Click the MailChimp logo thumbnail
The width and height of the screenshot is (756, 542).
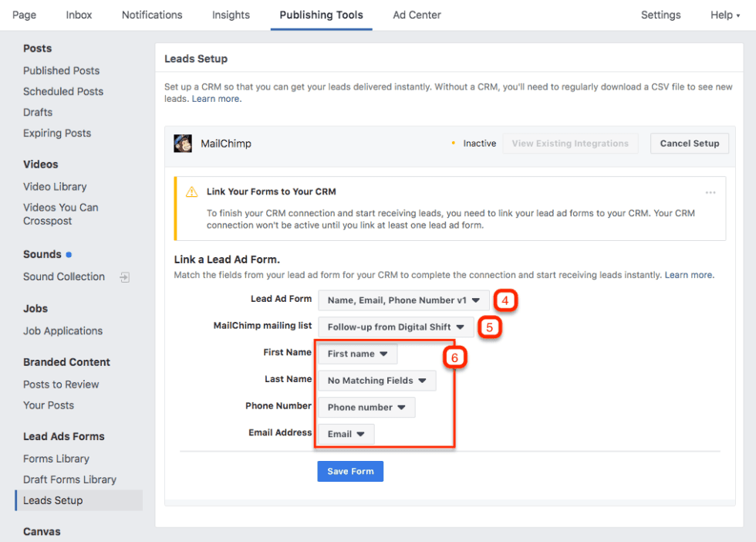183,144
